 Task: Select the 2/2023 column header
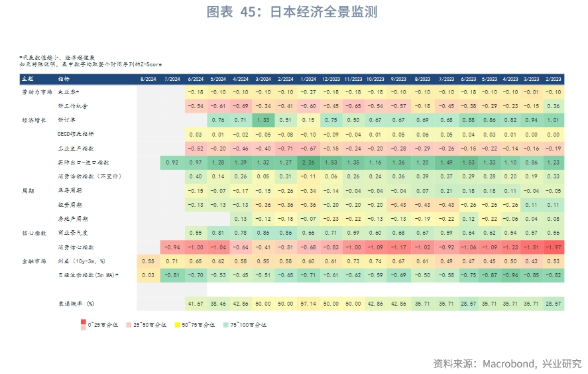(x=553, y=78)
